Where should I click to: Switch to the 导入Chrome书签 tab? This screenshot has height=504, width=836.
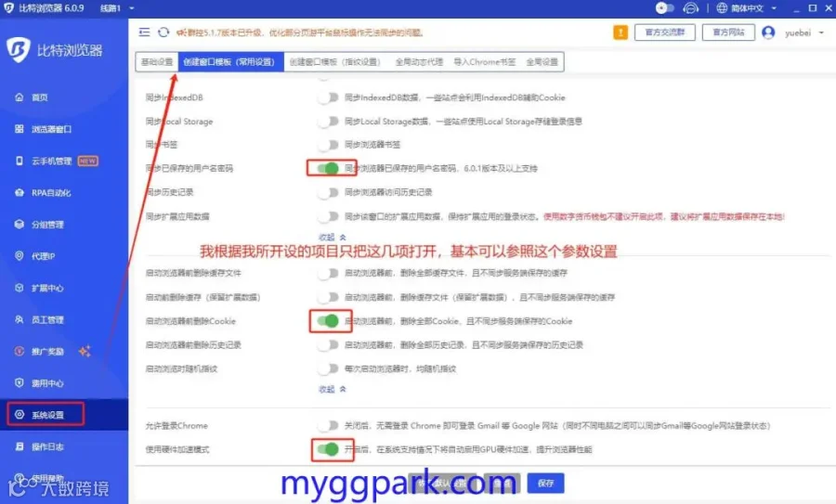click(485, 62)
